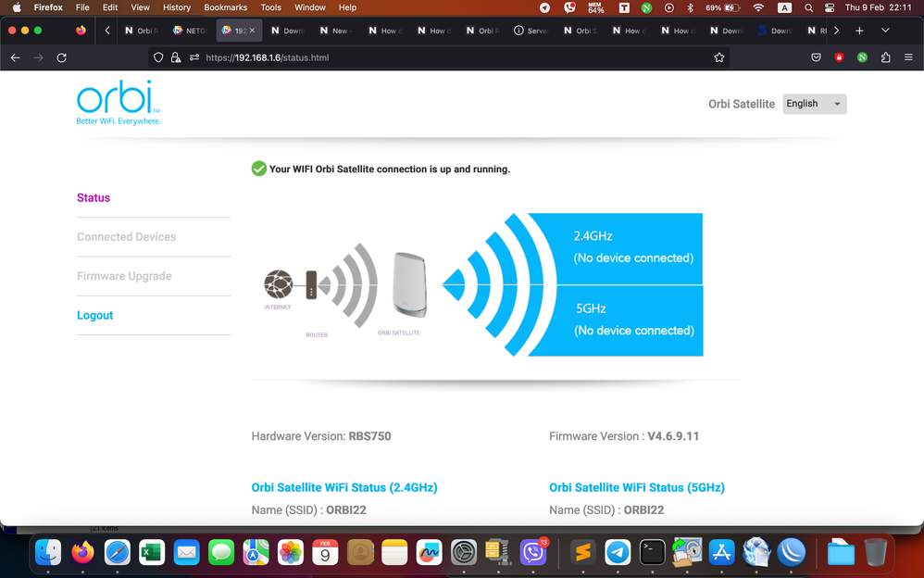Open Save to Pocket icon
The width and height of the screenshot is (924, 578).
816,57
